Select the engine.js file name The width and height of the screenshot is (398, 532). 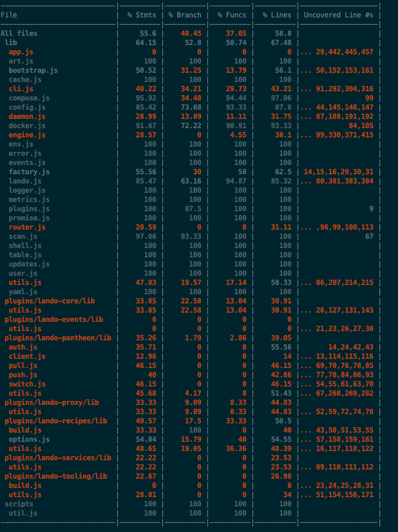click(x=27, y=135)
